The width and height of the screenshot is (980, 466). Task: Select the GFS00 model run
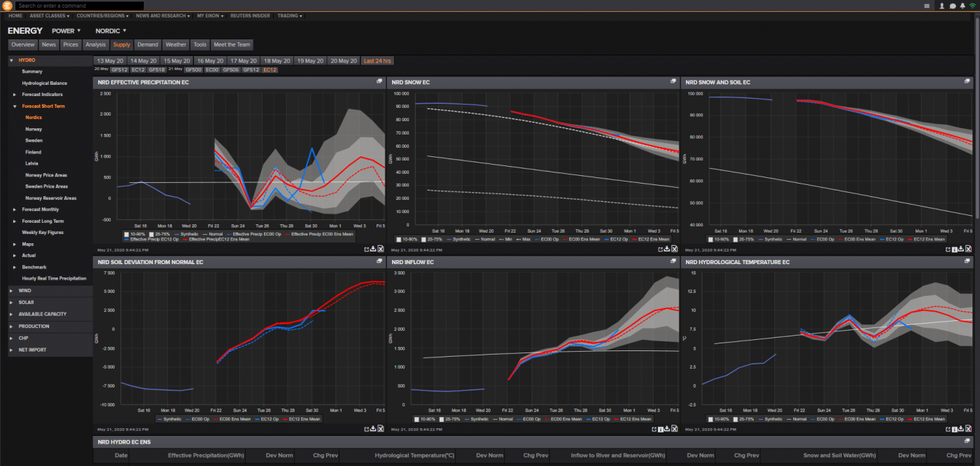pos(193,69)
